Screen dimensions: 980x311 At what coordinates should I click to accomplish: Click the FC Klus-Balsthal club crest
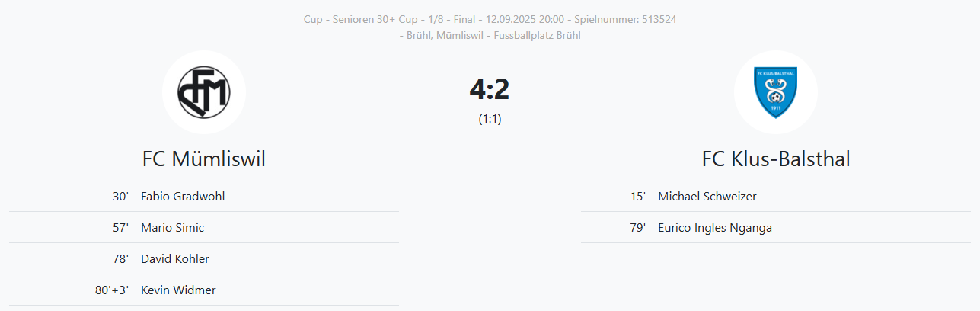point(775,93)
